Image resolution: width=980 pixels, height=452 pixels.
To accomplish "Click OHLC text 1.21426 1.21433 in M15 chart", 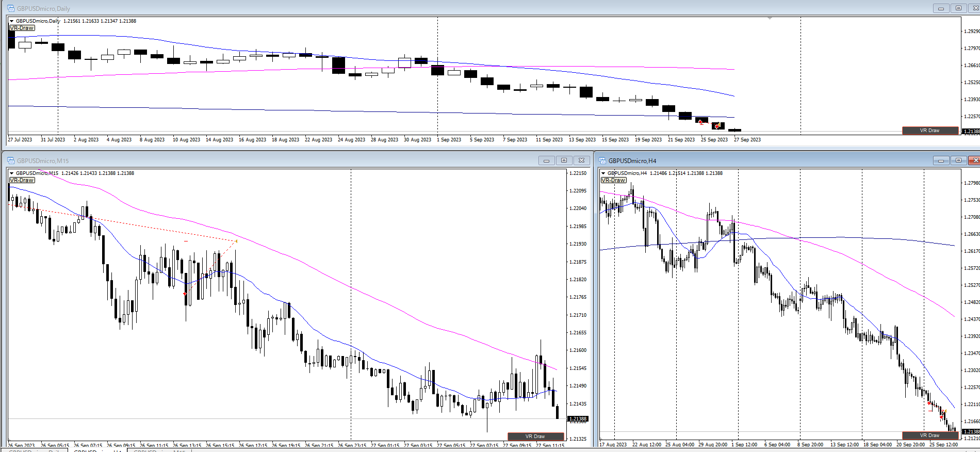I will (79, 173).
